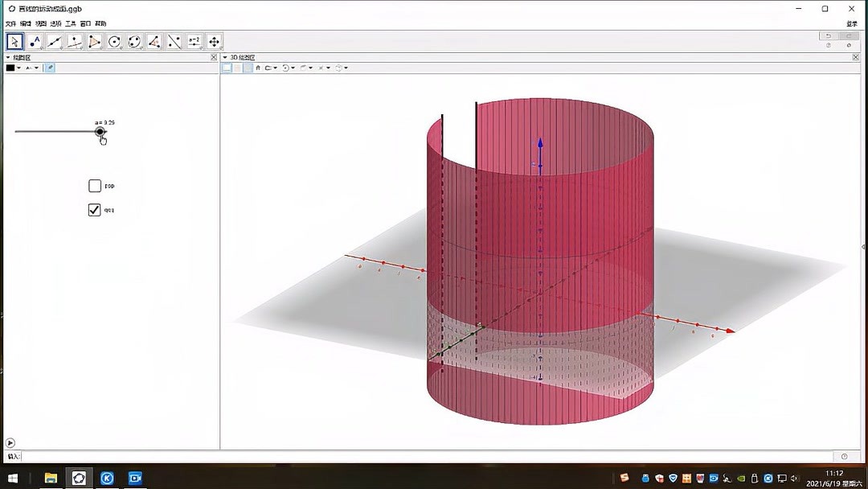Close the 绘图区 panel with its X button
This screenshot has width=868, height=489.
point(213,57)
